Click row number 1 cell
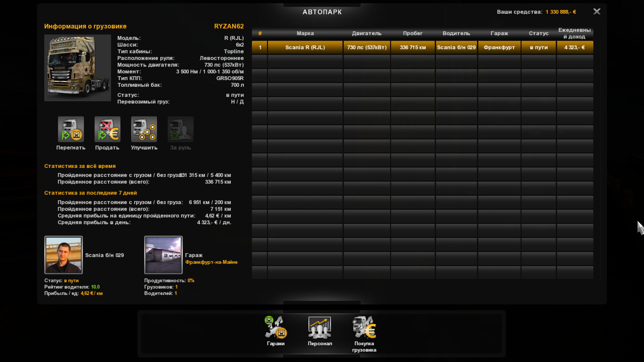This screenshot has height=362, width=644. click(x=260, y=47)
